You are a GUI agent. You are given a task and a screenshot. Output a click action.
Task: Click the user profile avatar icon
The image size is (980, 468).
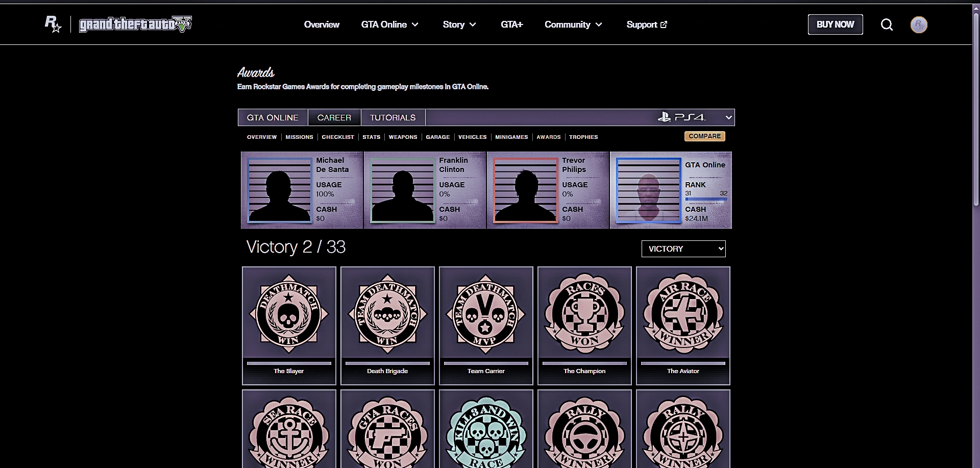coord(919,24)
